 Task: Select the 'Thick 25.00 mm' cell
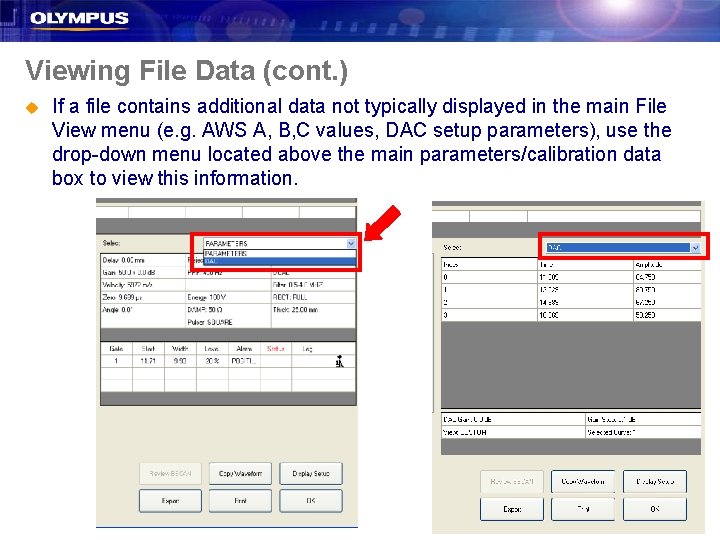click(313, 309)
